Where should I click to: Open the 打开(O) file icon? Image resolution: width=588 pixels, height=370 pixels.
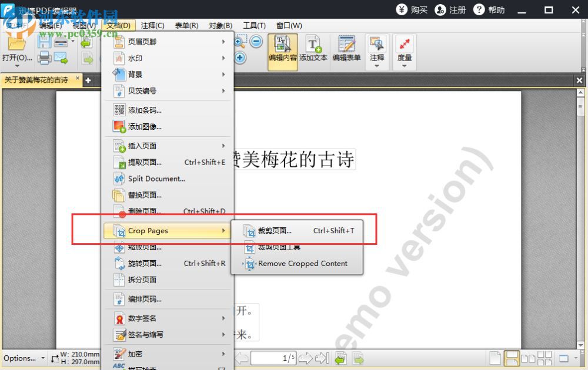(16, 44)
